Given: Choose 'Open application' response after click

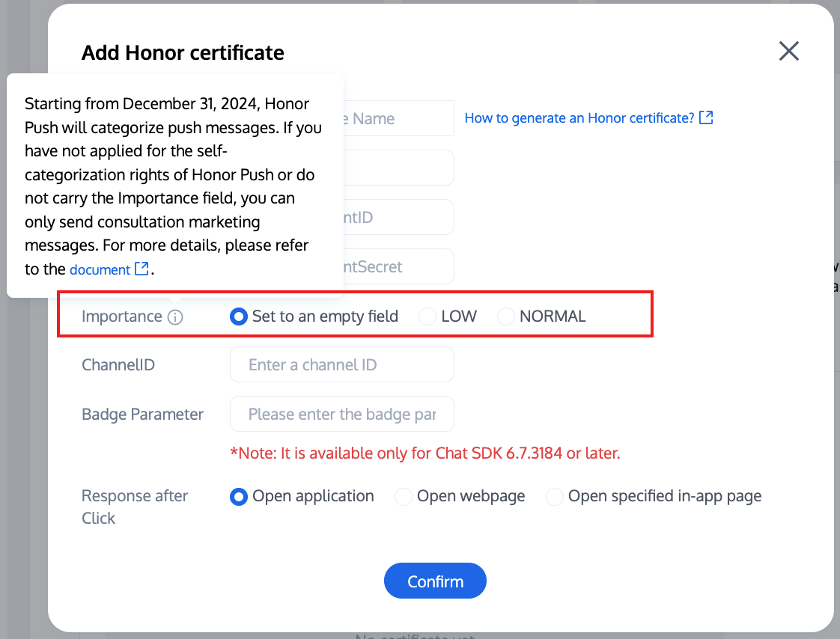Looking at the screenshot, I should coord(239,497).
